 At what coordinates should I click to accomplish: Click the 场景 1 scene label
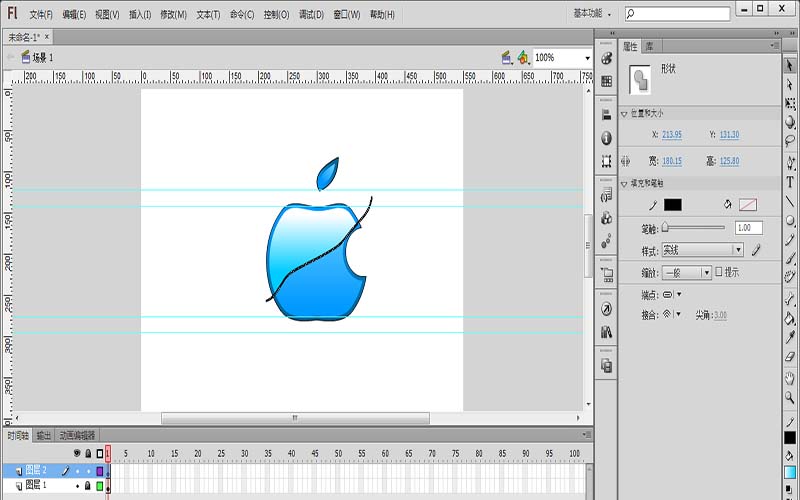tap(43, 58)
